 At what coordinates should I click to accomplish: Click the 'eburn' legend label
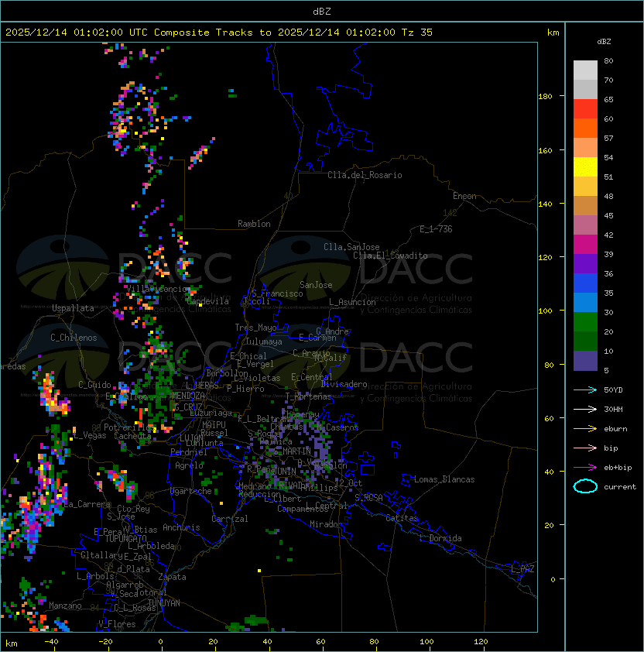(x=615, y=429)
